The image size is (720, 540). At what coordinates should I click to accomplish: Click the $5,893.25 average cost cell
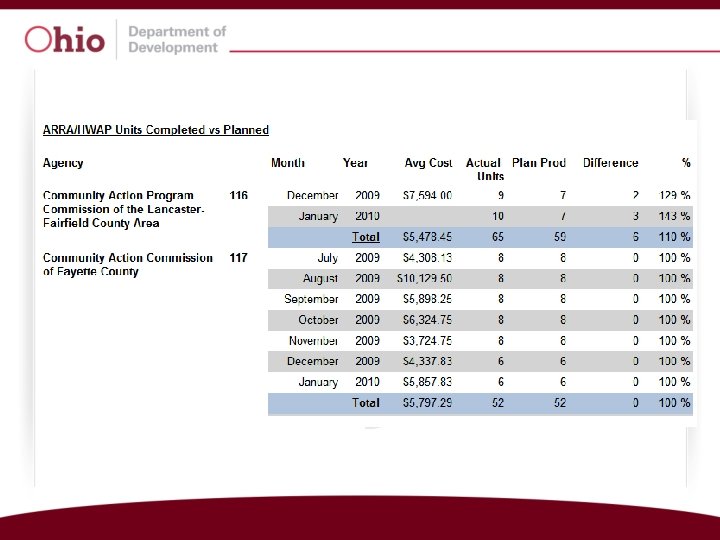point(427,299)
